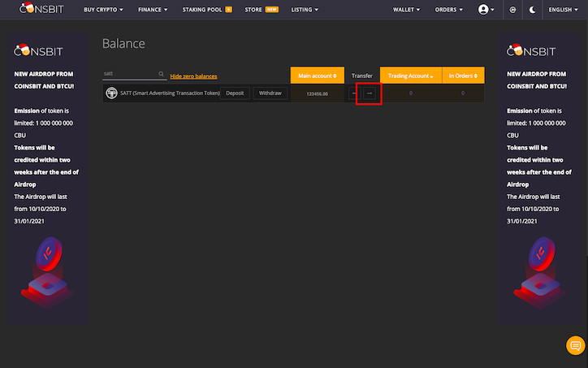The image size is (588, 368).
Task: Click the search magnifier icon
Action: tap(162, 74)
